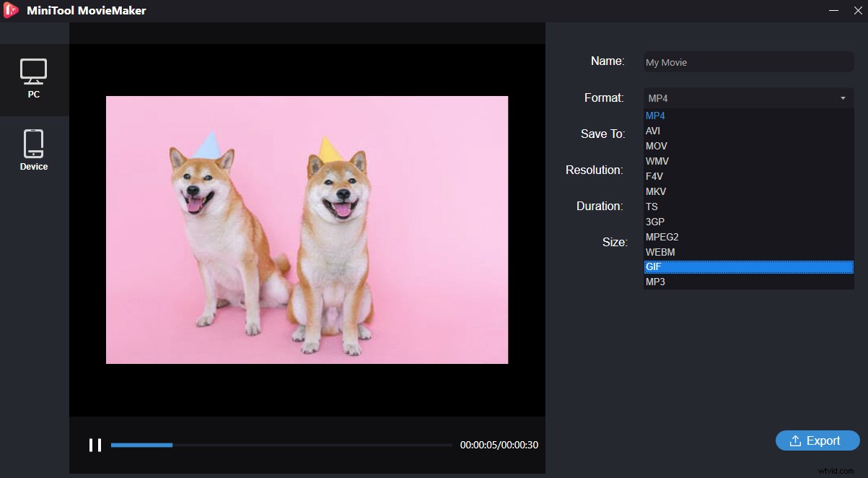868x478 pixels.
Task: Choose GIF from the format list
Action: [x=748, y=267]
